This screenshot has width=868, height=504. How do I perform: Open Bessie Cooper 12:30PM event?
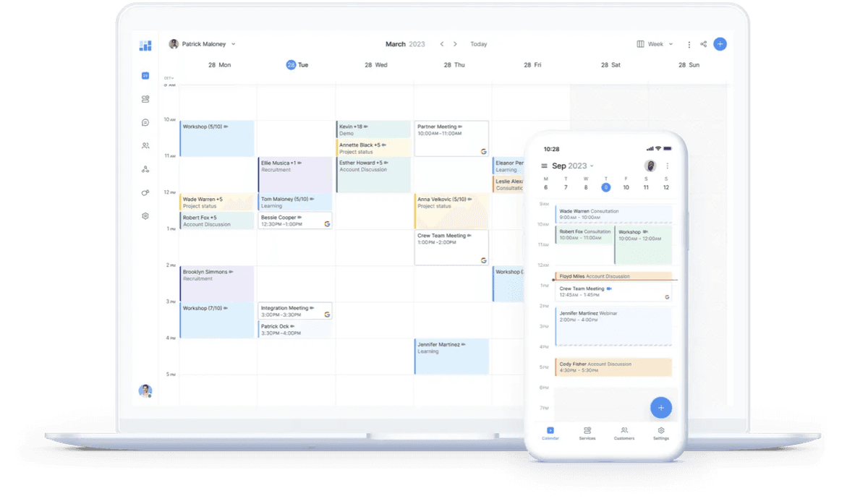(x=295, y=221)
